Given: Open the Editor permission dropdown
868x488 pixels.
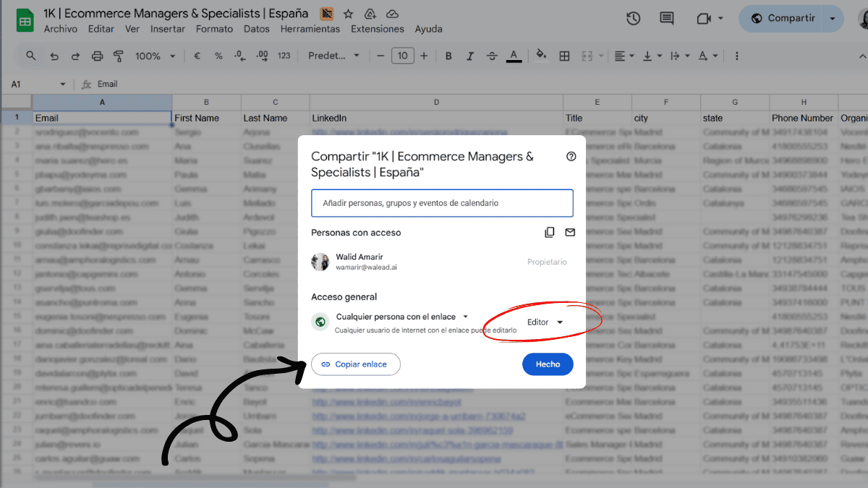Looking at the screenshot, I should (544, 322).
